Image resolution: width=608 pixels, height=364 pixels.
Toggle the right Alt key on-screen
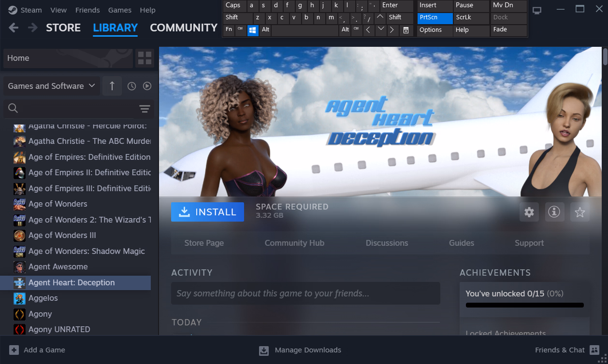pos(345,30)
